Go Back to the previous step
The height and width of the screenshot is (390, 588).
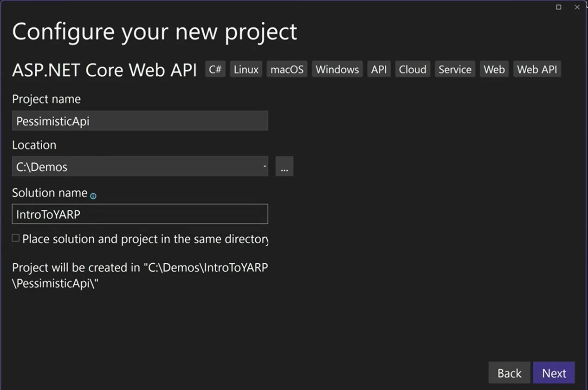pyautogui.click(x=509, y=373)
